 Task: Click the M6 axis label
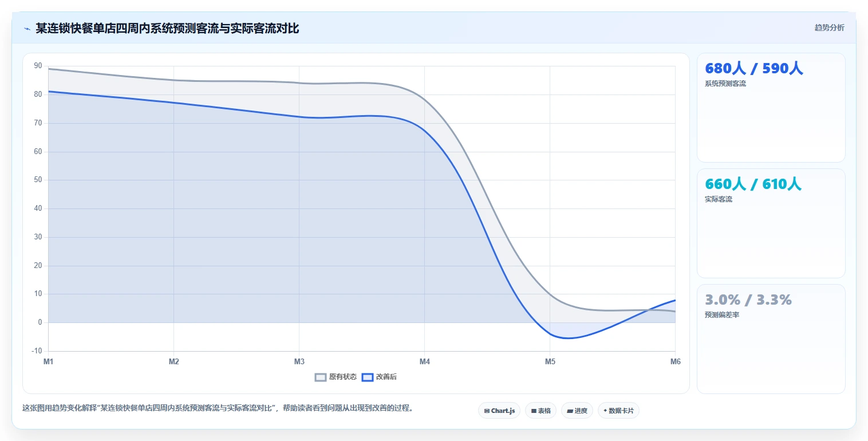click(x=675, y=361)
